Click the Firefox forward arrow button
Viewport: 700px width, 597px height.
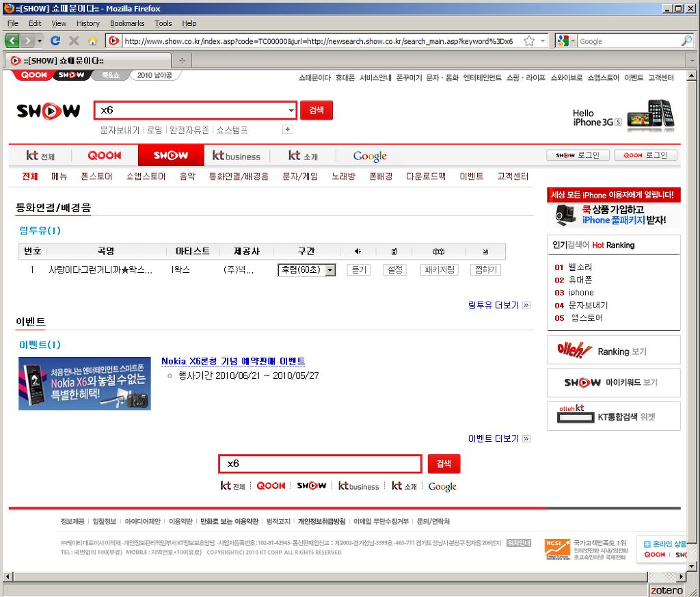click(27, 41)
